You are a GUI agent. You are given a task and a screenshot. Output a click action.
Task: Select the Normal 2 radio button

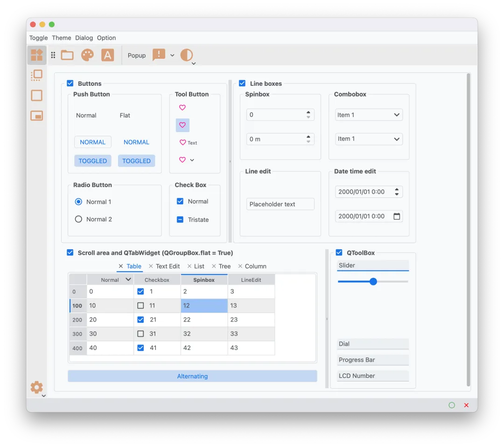[x=78, y=219]
